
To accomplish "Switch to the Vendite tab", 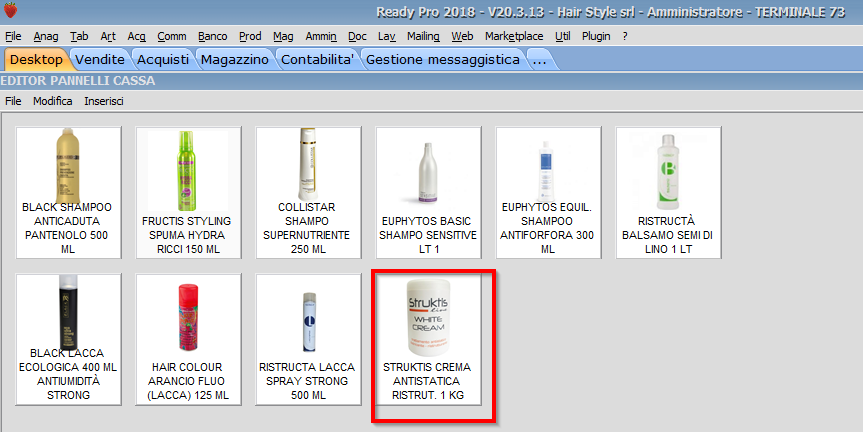I will [100, 59].
